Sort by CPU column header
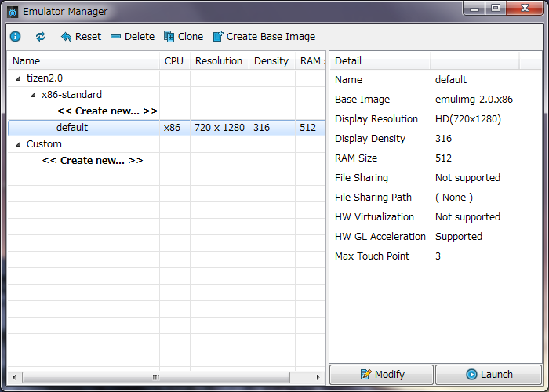 click(x=175, y=61)
